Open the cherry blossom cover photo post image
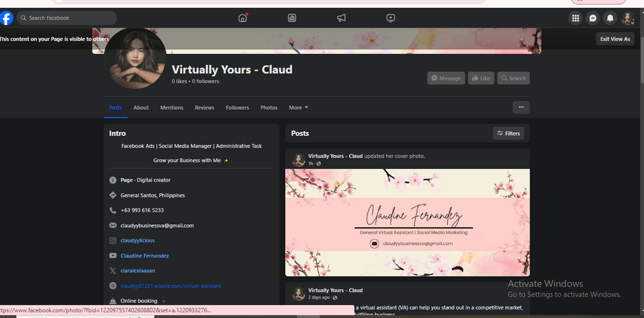644x318 pixels. [407, 222]
